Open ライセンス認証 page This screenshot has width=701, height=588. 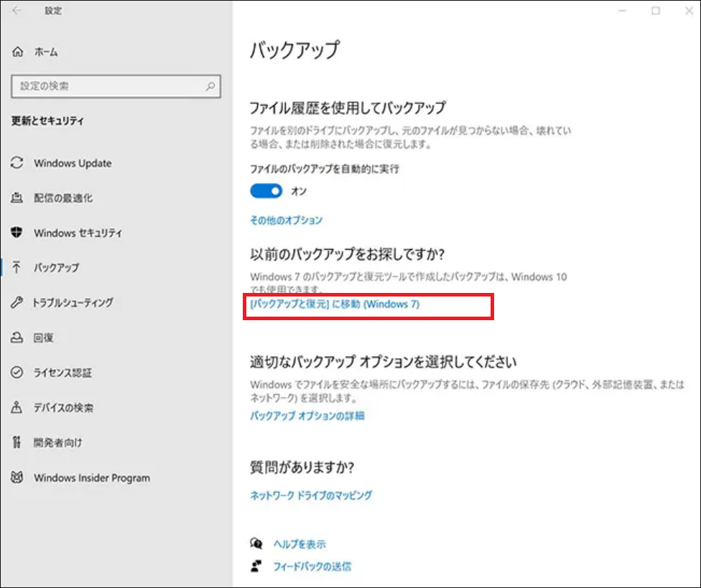[x=63, y=373]
